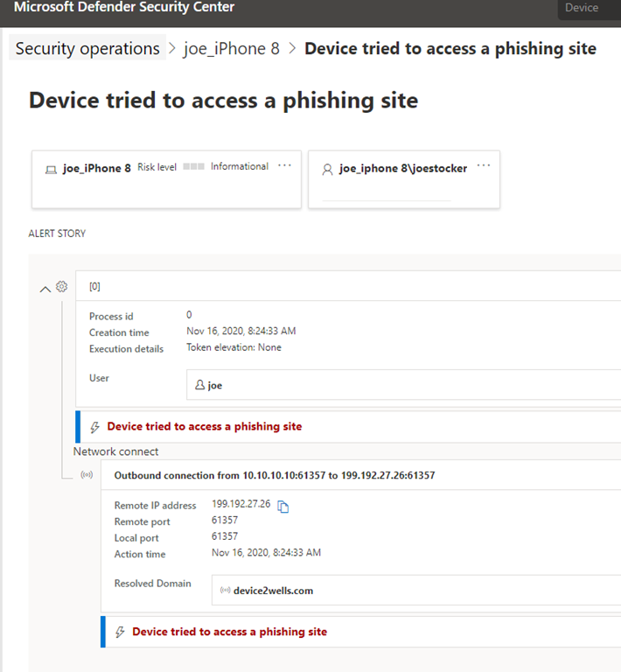The image size is (621, 672).
Task: Click the gear process icon beside [0]
Action: [61, 287]
